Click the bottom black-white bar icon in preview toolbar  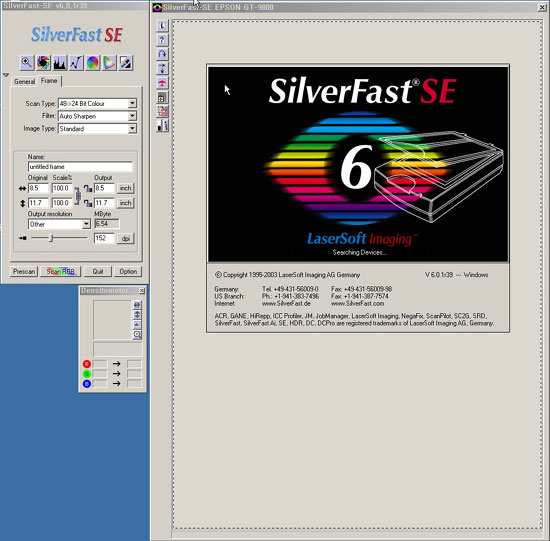point(162,126)
